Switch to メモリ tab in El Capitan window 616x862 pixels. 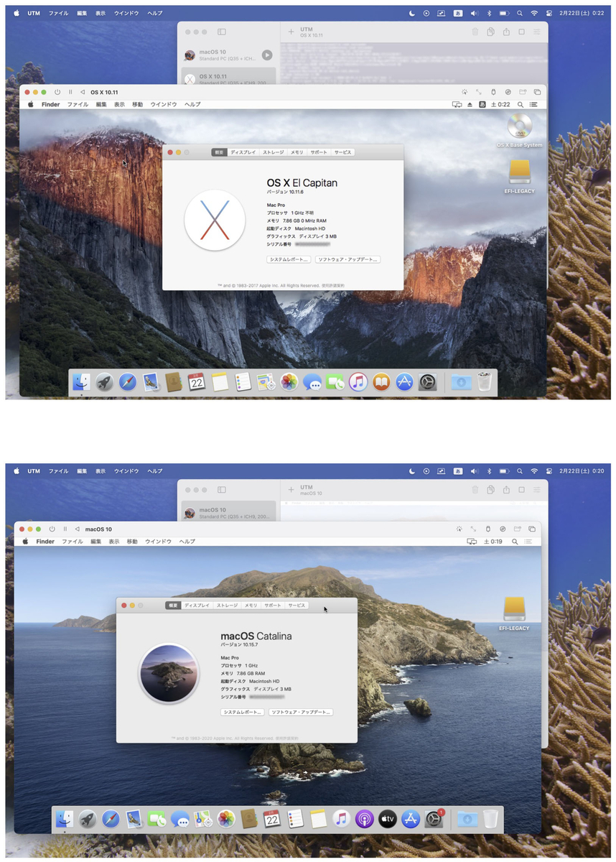(x=297, y=152)
